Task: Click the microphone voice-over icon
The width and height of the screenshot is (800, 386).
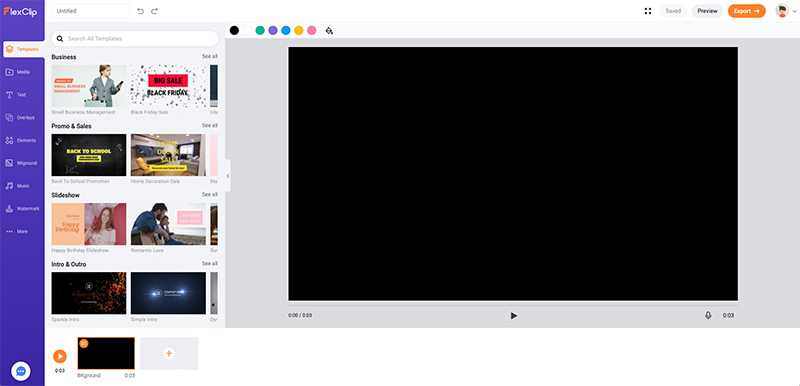Action: click(x=708, y=316)
